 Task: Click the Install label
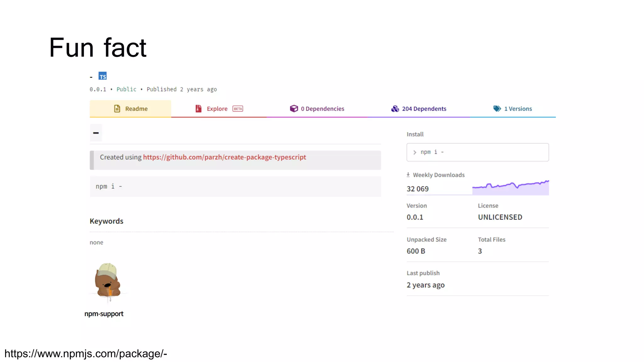click(415, 134)
